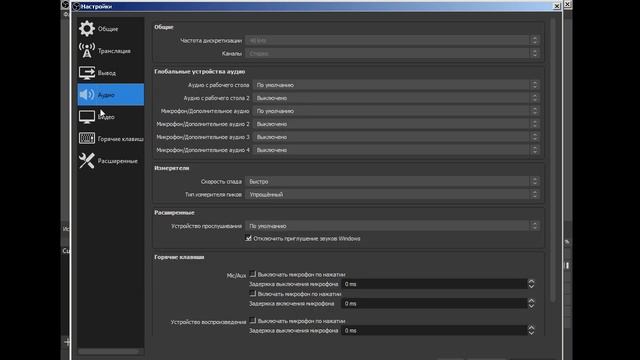
Task: Open the Микрофон/Дополнительное аудио dropdown
Action: [x=396, y=111]
